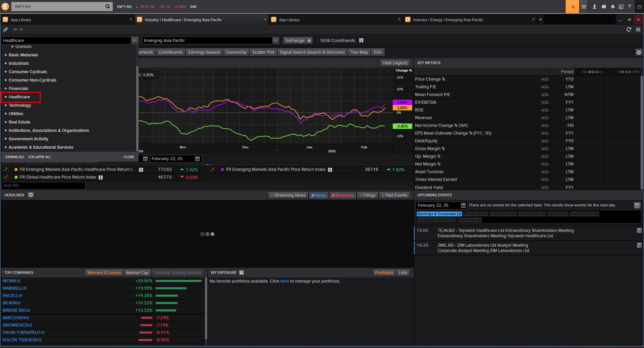Open the WONIK/d company link
644x348 pixels.
pyautogui.click(x=11, y=281)
